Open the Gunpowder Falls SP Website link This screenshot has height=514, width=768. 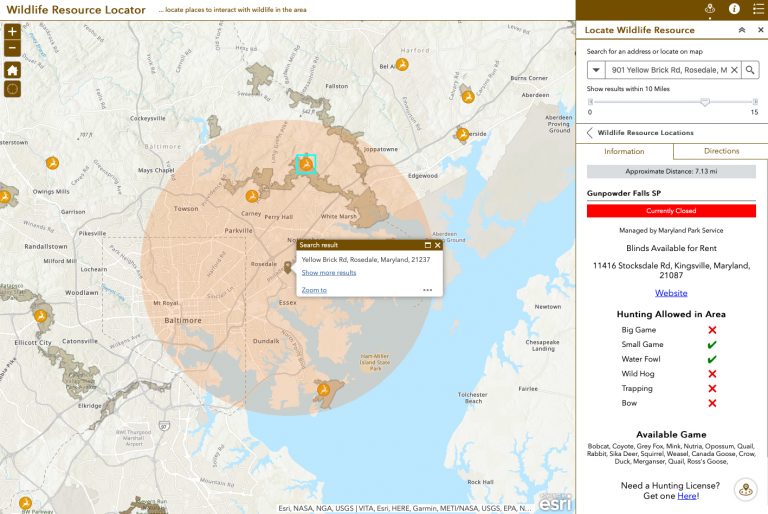671,293
